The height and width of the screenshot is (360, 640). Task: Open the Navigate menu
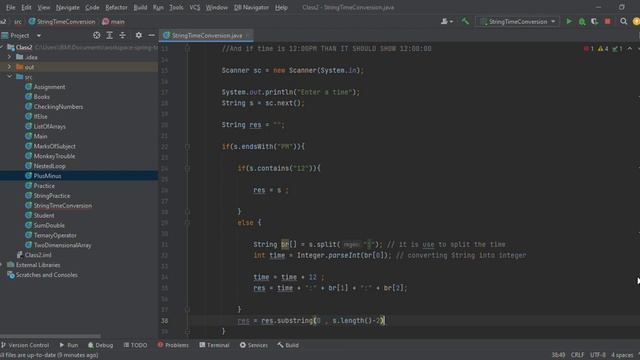[67, 7]
